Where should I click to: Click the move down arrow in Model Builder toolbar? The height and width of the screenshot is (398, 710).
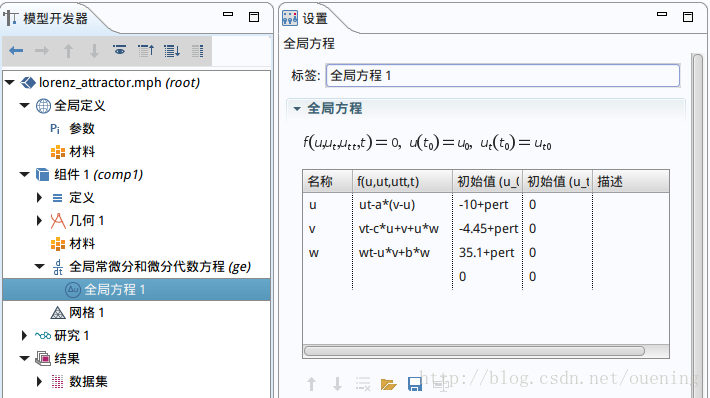[94, 51]
